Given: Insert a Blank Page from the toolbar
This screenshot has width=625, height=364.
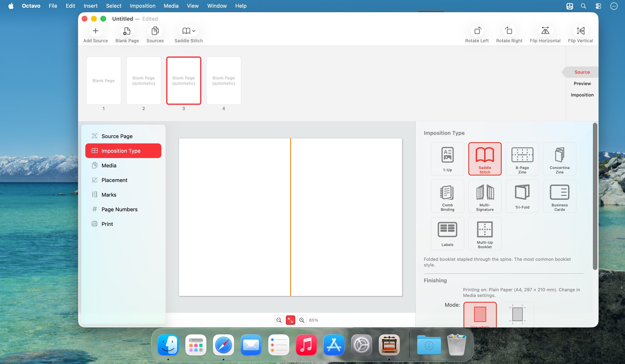Looking at the screenshot, I should 127,31.
